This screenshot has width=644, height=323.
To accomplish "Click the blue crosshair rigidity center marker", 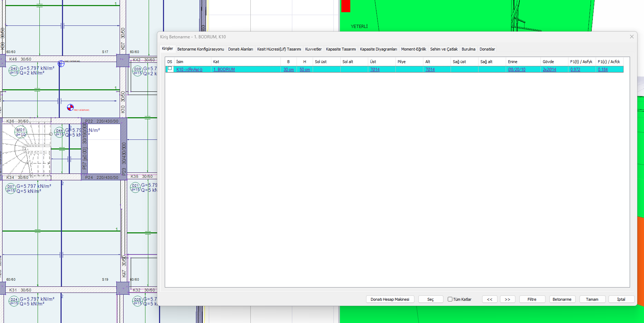I will (x=61, y=63).
